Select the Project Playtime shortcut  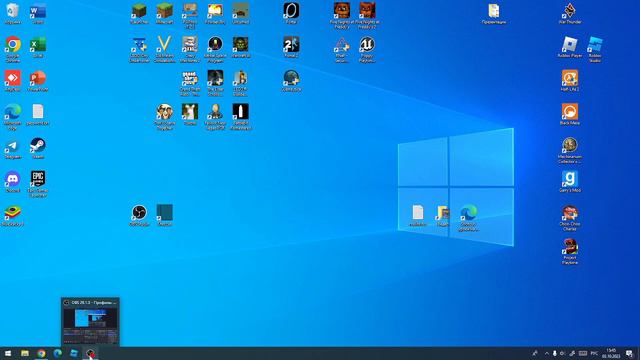click(570, 251)
